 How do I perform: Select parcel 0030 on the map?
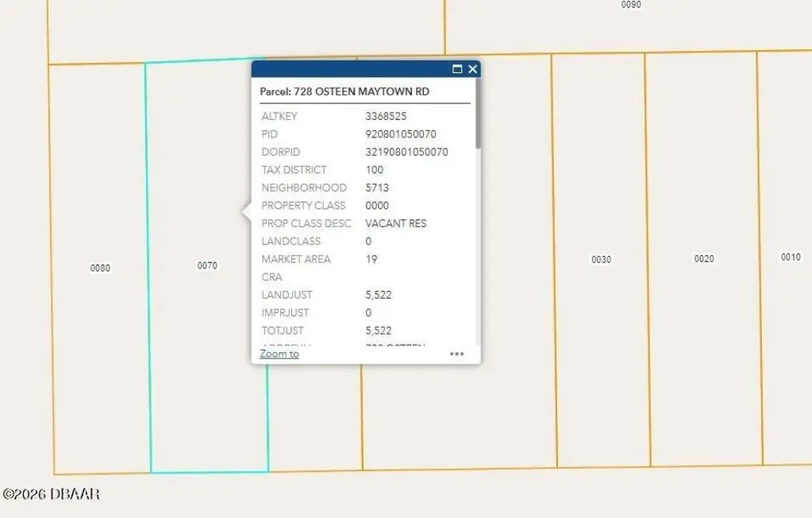pyautogui.click(x=601, y=259)
